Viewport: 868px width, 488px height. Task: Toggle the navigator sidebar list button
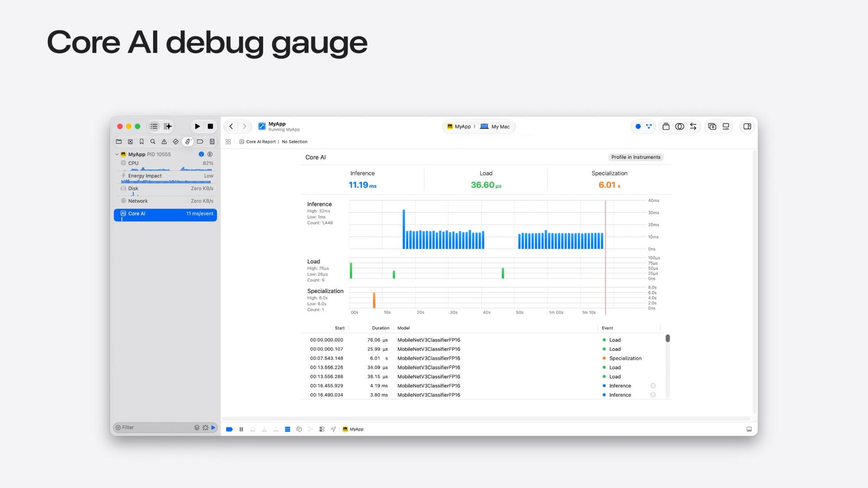point(154,127)
